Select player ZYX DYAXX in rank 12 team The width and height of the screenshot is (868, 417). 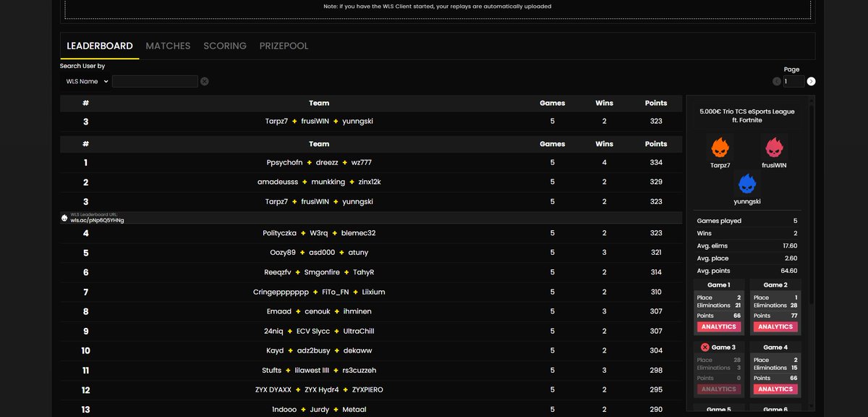[x=273, y=389]
